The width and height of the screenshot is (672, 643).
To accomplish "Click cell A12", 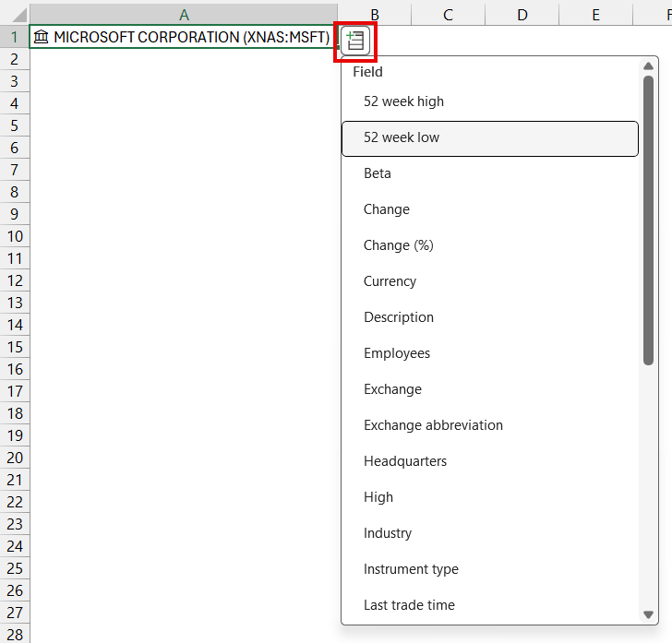I will pos(184,280).
